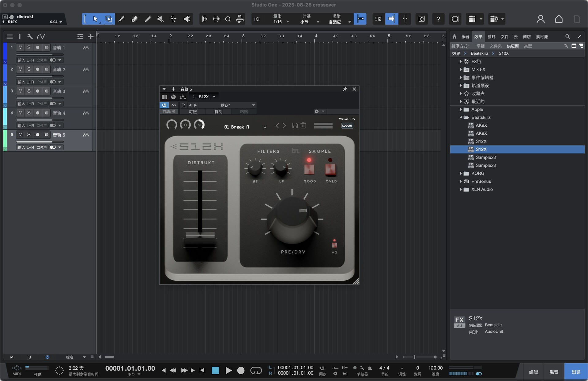Save preset in S12X plugin
588x381 pixels.
point(295,125)
